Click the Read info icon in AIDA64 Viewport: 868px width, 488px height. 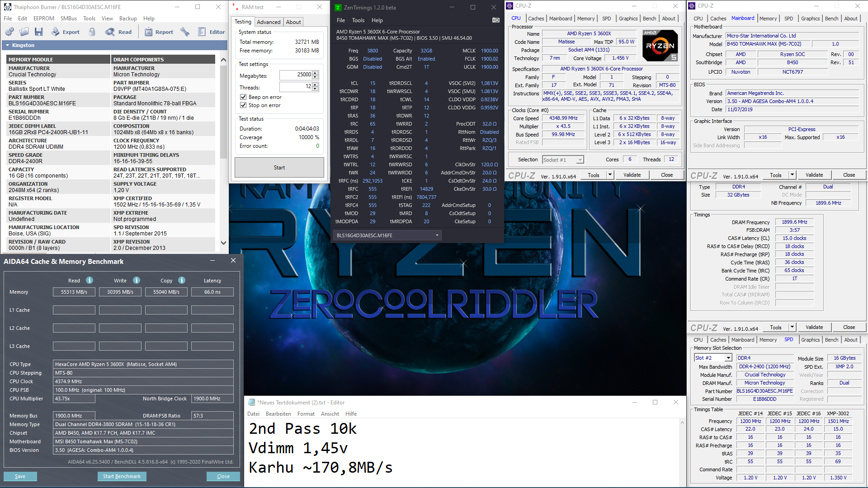[x=90, y=280]
